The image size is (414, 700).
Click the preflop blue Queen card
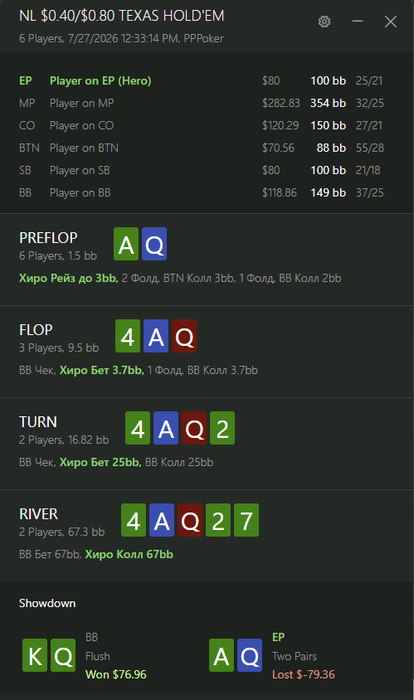click(x=155, y=244)
